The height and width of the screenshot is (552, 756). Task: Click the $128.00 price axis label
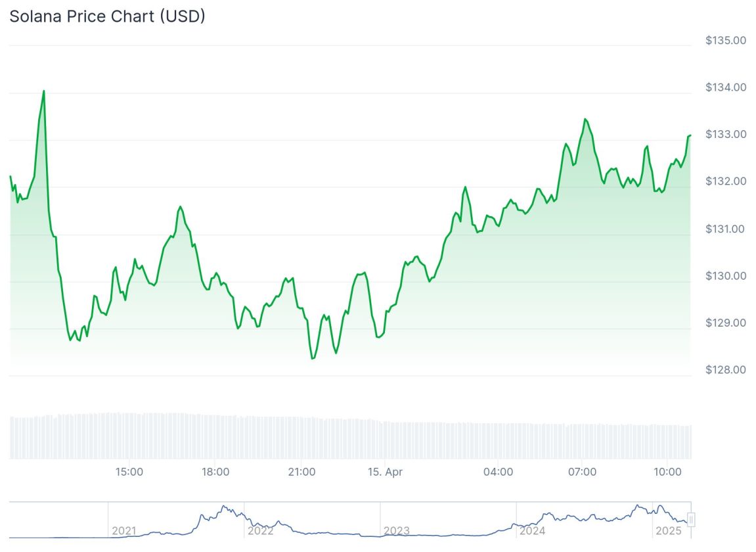pos(726,370)
